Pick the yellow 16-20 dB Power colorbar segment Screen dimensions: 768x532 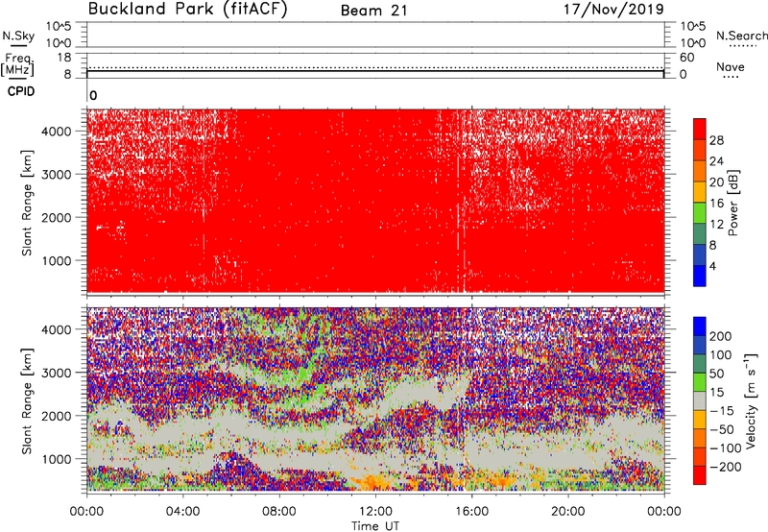[x=700, y=191]
